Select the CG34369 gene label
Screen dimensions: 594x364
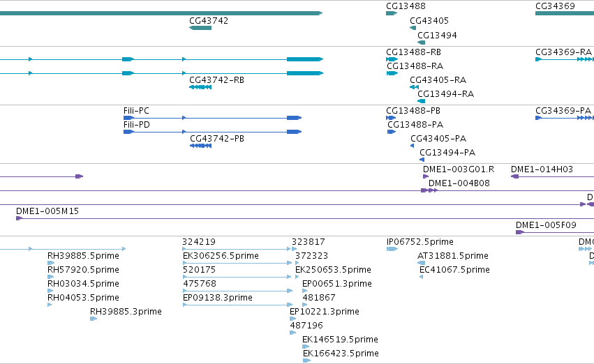555,6
